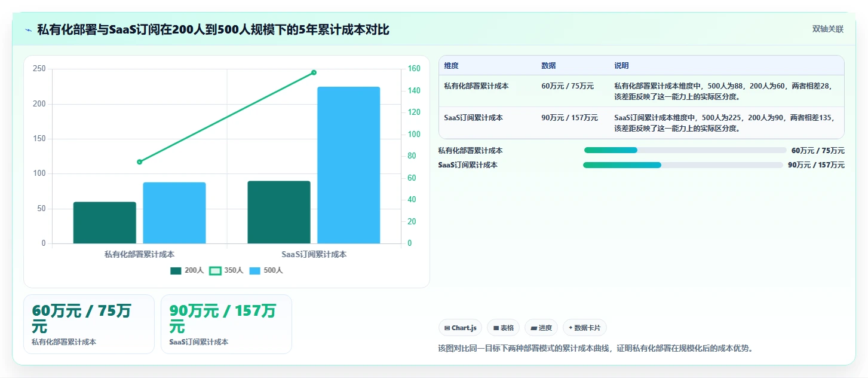This screenshot has height=378, width=868.
Task: Open the 60万元 / 75万元 data card
Action: 89,324
